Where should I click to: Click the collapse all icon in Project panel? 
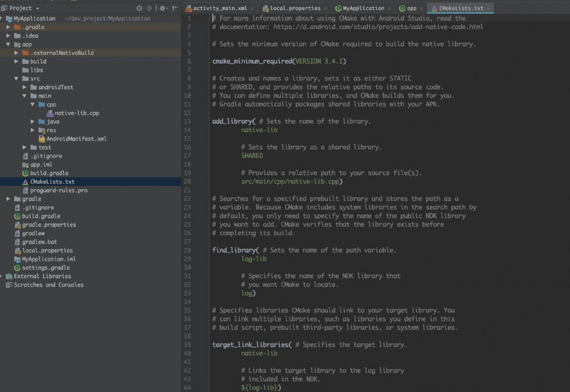point(150,9)
